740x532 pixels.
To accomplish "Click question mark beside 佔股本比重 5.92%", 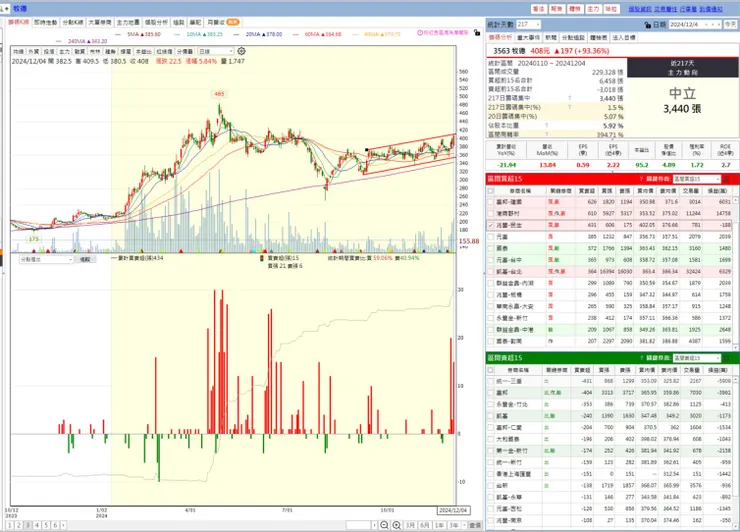I will (x=547, y=126).
